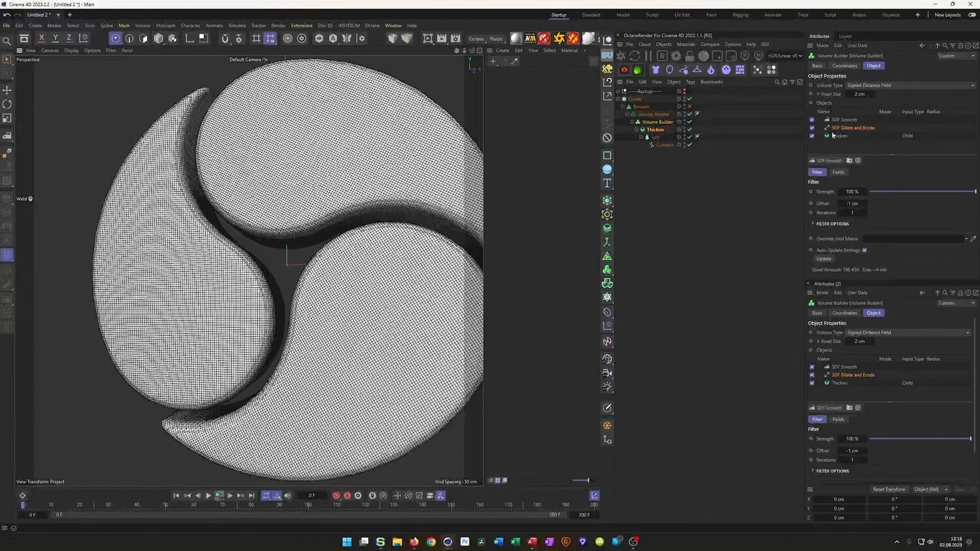
Task: Toggle SDF Smooth checkbox in upper Attributes panel
Action: pyautogui.click(x=812, y=119)
